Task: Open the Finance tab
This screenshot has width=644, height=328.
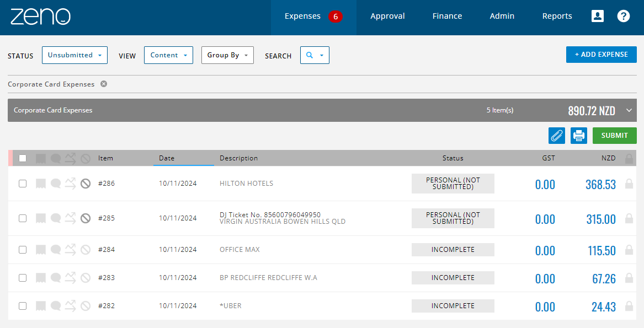Action: (x=447, y=16)
